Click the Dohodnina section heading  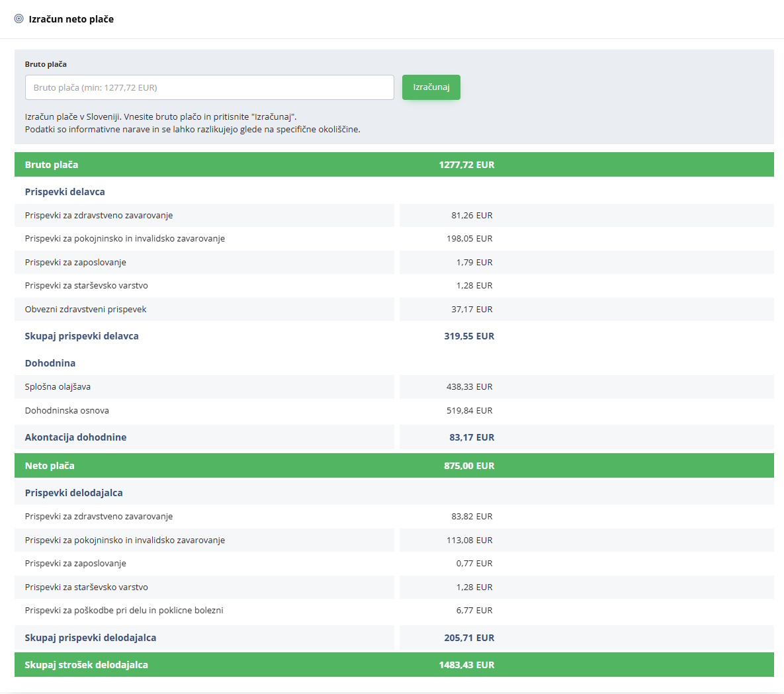point(50,363)
